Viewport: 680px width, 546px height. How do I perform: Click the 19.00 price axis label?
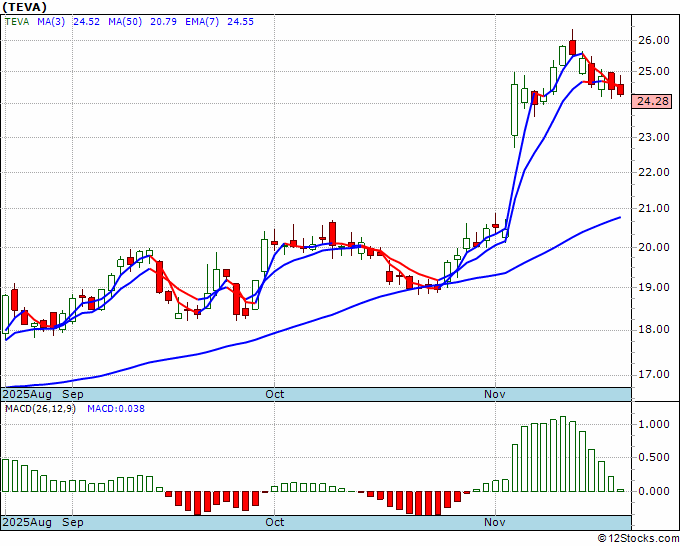(654, 287)
